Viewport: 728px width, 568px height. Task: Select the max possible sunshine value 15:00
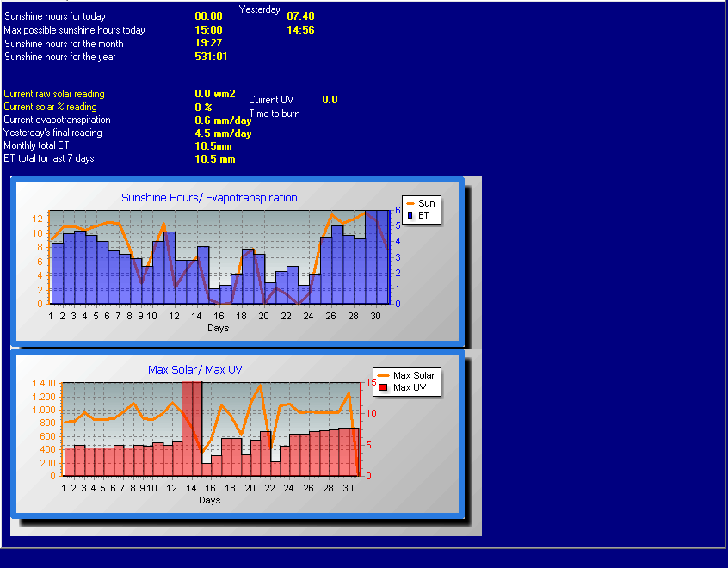pos(208,30)
